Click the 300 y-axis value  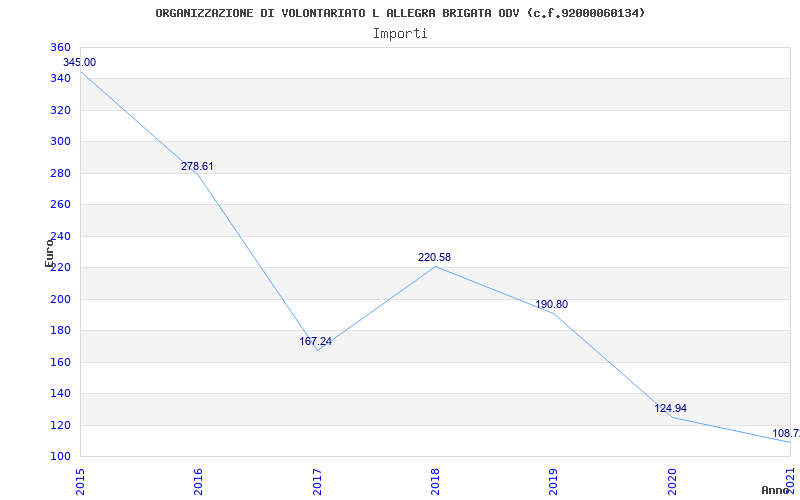tap(61, 141)
